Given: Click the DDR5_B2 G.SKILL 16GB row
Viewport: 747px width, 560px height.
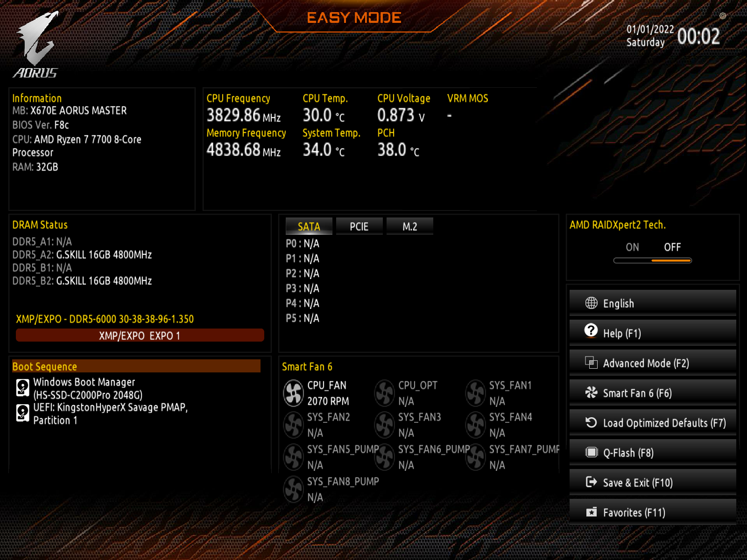Looking at the screenshot, I should click(x=82, y=281).
